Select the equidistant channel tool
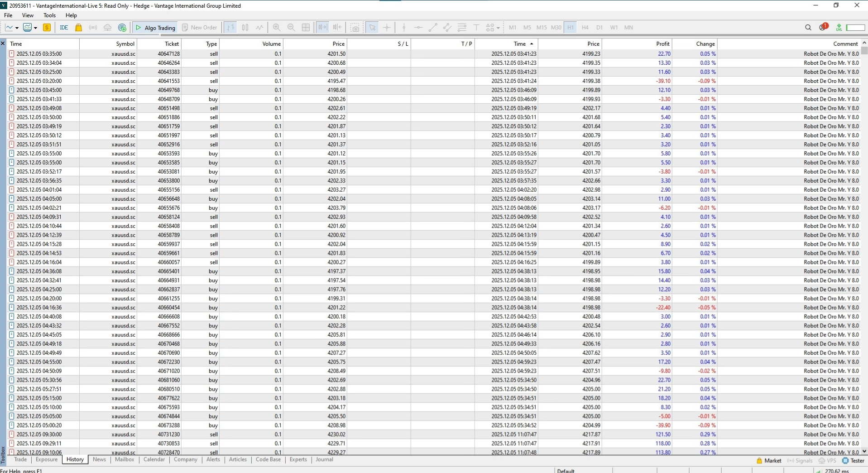 coord(447,28)
